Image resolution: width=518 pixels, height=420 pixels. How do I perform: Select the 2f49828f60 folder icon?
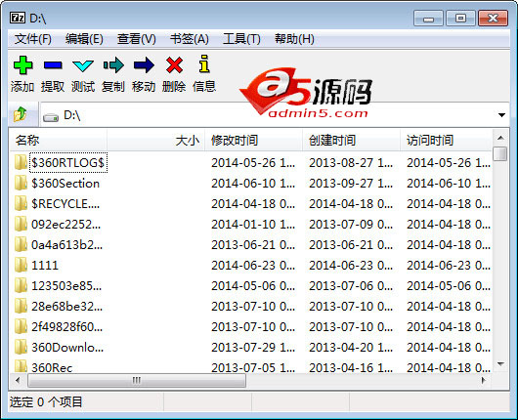click(21, 326)
